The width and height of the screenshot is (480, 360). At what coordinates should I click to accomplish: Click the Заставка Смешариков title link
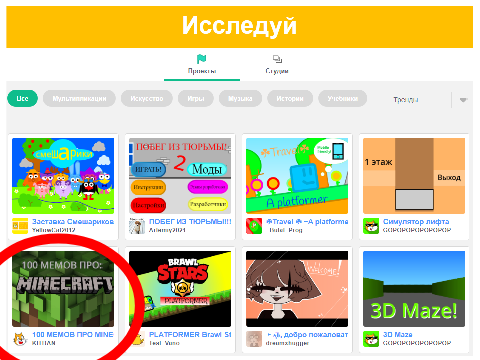[73, 222]
